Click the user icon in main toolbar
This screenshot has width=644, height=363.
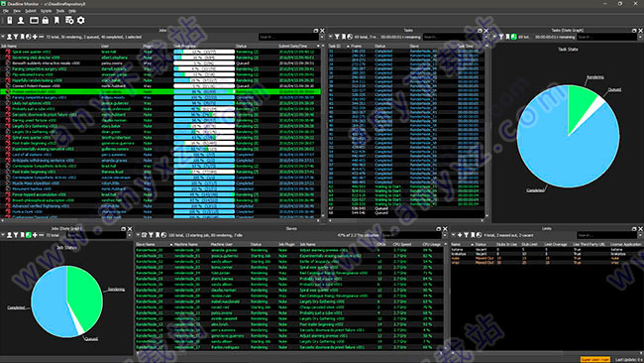(x=21, y=20)
